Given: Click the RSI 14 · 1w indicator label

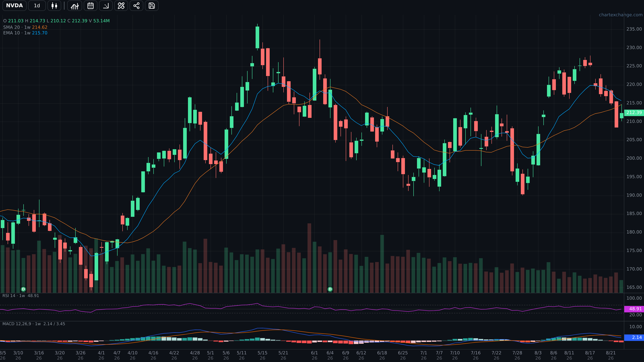Looking at the screenshot, I should (21, 296).
